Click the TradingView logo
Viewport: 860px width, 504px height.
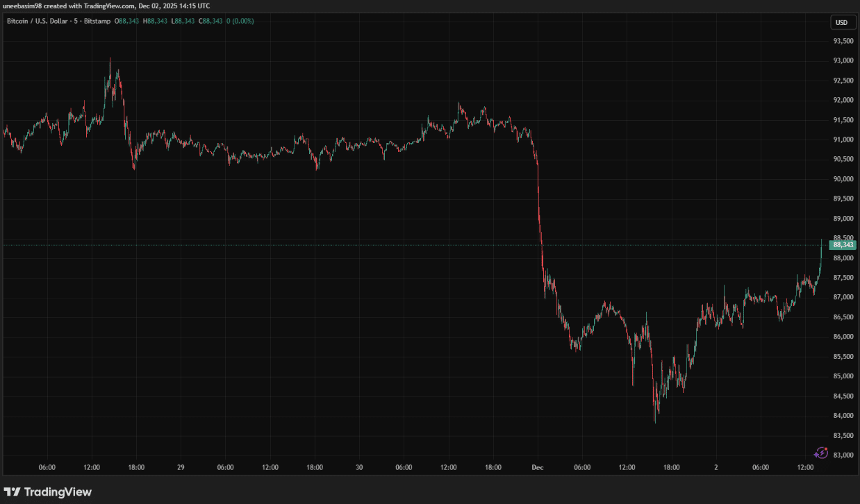pos(48,492)
